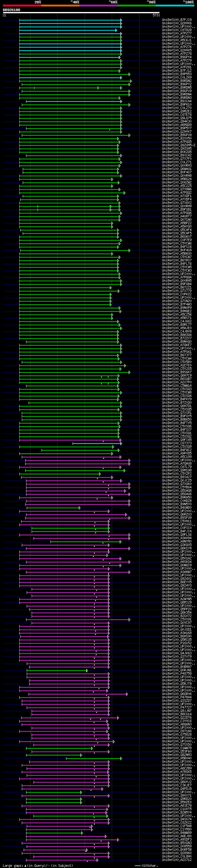Open UniRef100_A9SKG4 entry
The image size is (197, 868).
(177, 562)
